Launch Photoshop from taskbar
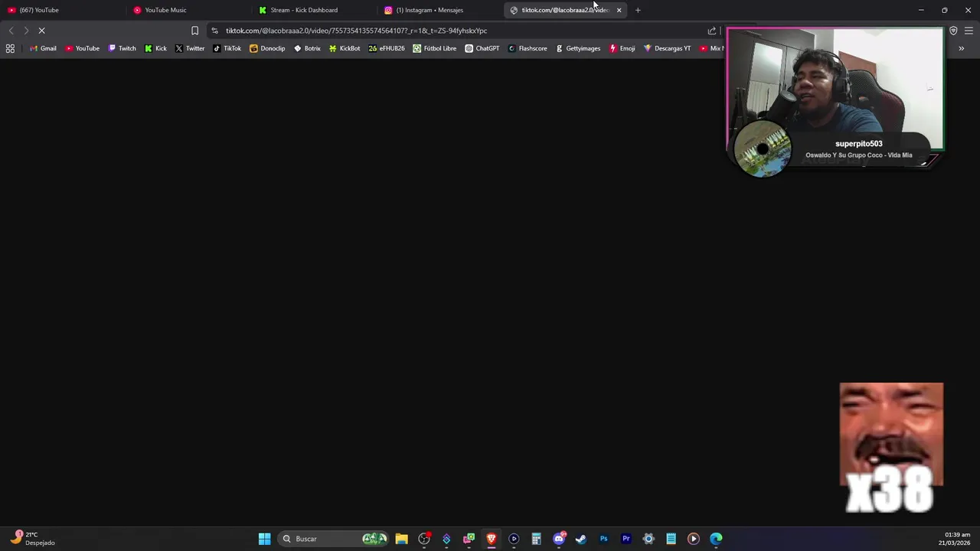The height and width of the screenshot is (551, 980). 603,539
